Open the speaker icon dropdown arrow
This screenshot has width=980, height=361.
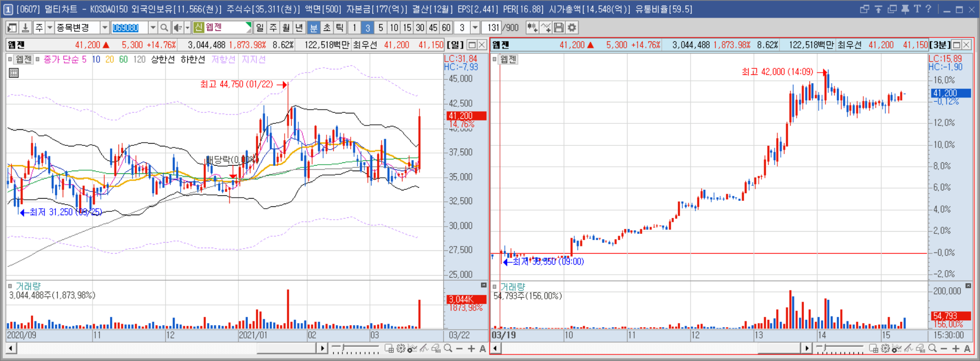(x=187, y=28)
